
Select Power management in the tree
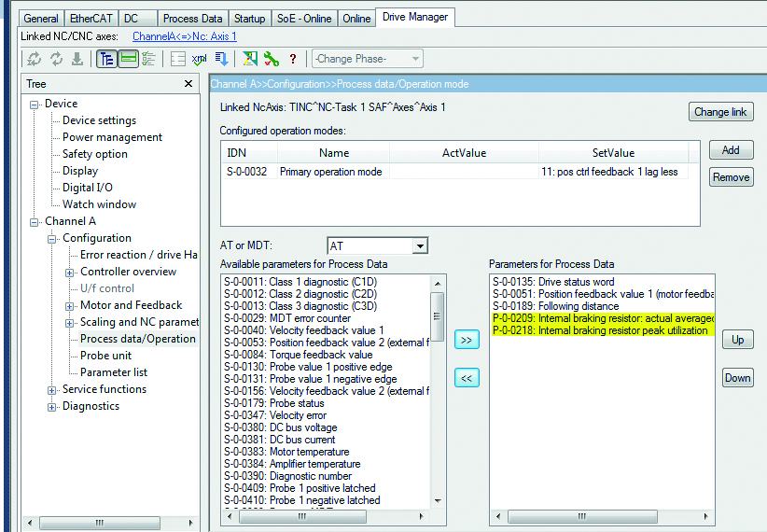point(112,137)
